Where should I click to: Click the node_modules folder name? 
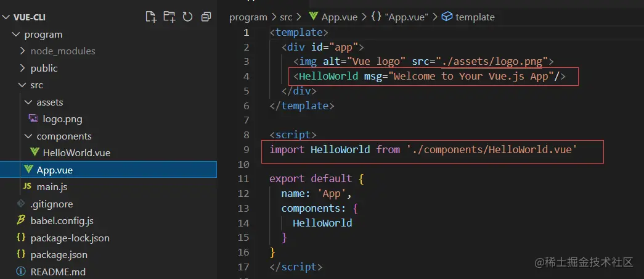pos(63,51)
